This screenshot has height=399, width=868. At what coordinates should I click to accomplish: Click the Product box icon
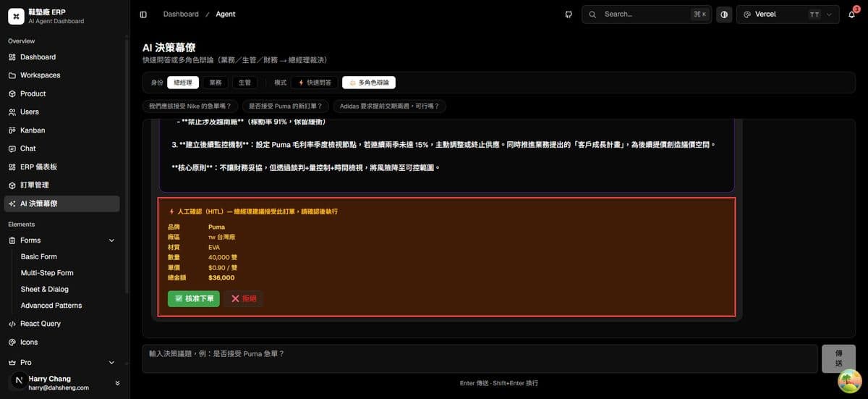tap(12, 93)
